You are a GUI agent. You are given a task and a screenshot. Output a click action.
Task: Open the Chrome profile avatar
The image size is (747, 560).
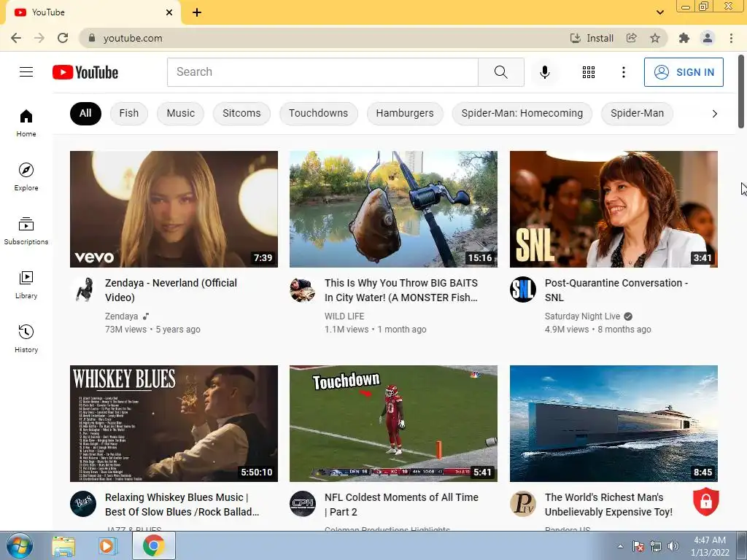pos(708,38)
